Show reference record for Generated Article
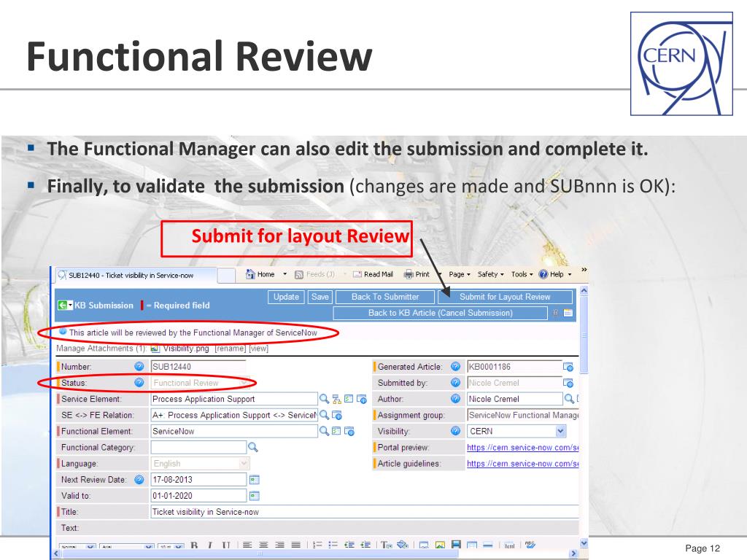 (x=568, y=367)
